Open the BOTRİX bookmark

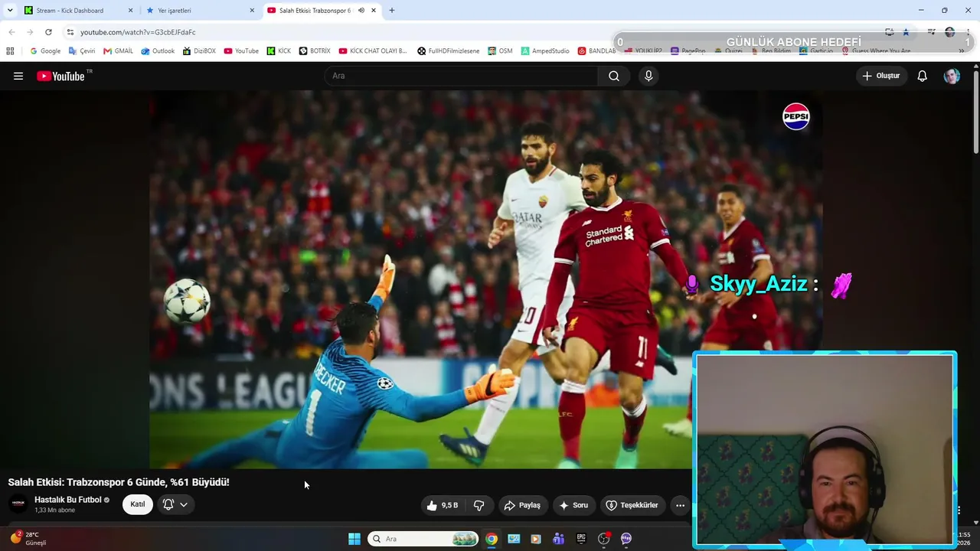[x=315, y=51]
